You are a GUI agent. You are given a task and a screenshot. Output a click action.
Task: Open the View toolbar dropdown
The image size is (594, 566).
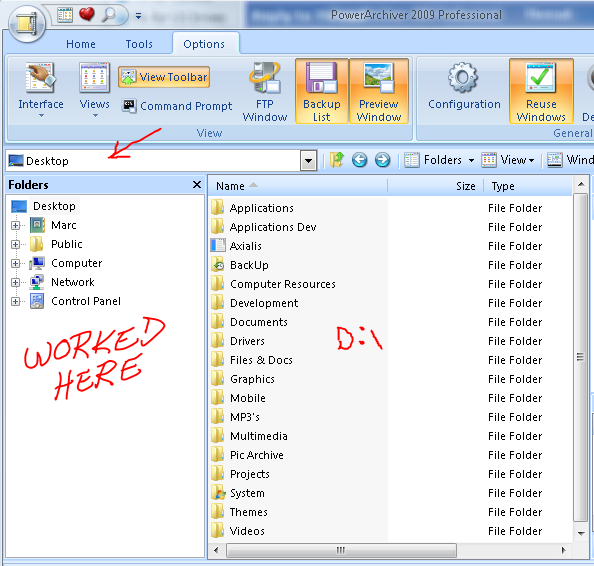pos(508,160)
